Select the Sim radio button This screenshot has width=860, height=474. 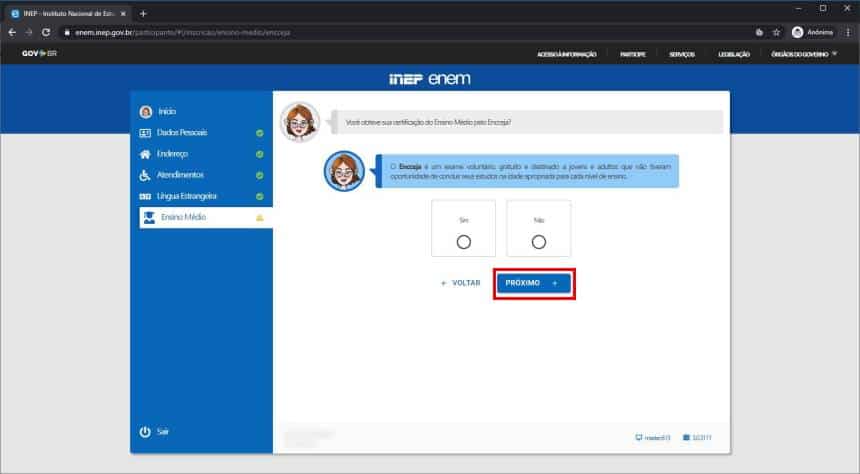(463, 242)
